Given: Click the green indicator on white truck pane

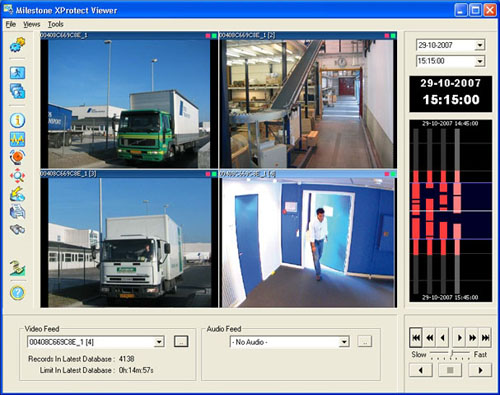Looking at the screenshot, I should 214,174.
